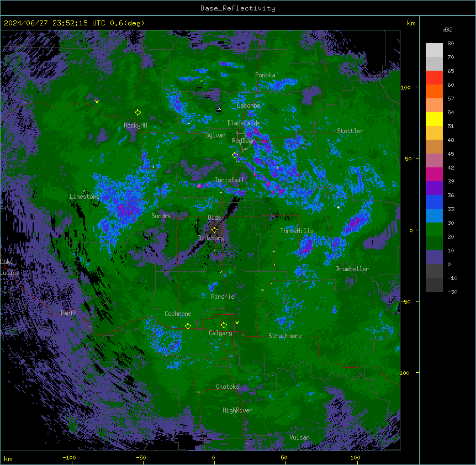
Task: Click the legend value 33
Action: pos(451,209)
